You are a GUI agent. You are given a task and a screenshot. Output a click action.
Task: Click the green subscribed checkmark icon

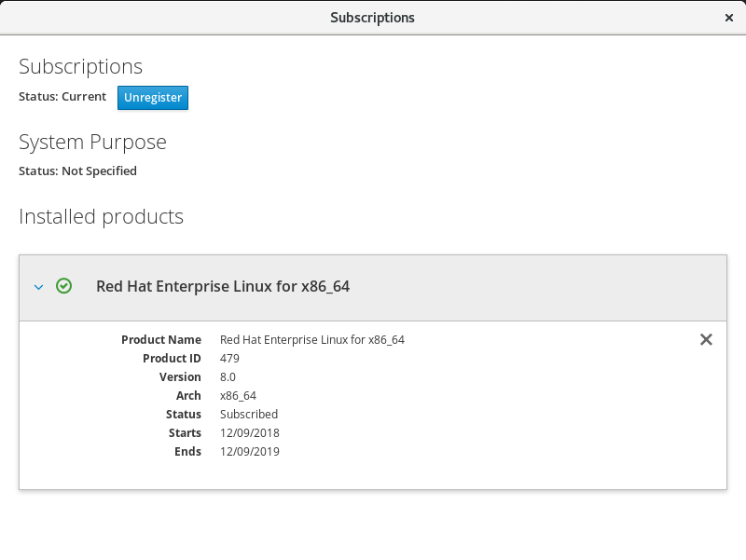[63, 286]
